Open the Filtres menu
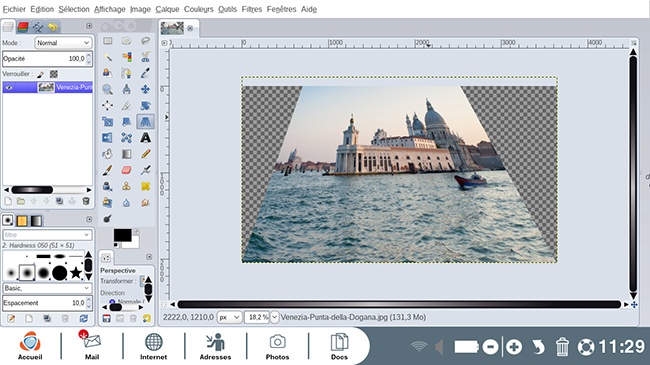This screenshot has width=650, height=365. click(252, 9)
